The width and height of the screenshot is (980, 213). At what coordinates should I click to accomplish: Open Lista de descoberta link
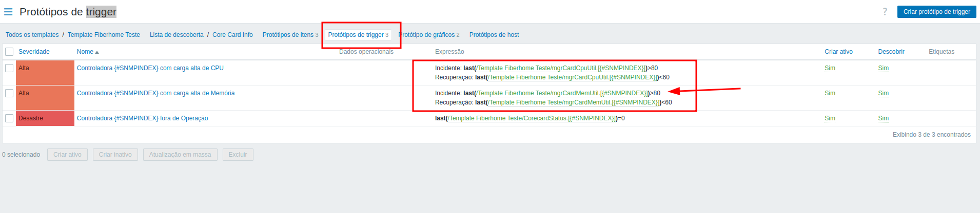click(177, 35)
